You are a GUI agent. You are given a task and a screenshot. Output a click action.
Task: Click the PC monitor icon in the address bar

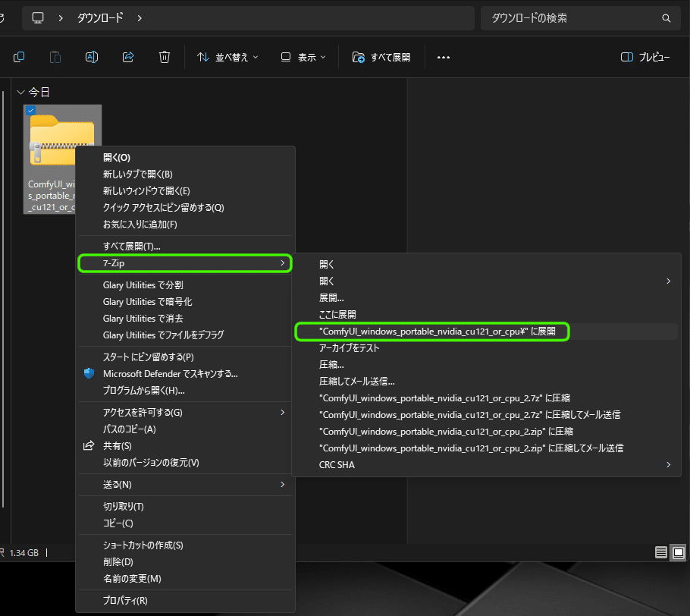tap(38, 18)
